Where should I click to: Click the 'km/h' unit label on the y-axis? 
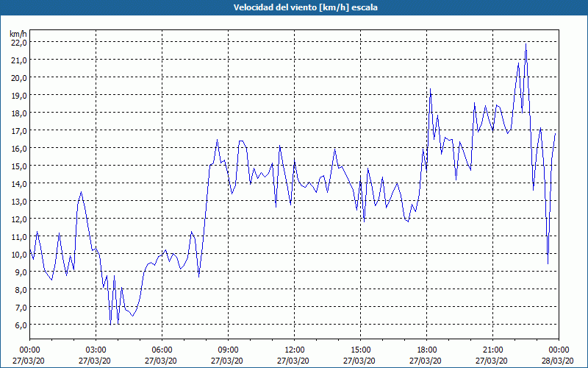coord(18,35)
